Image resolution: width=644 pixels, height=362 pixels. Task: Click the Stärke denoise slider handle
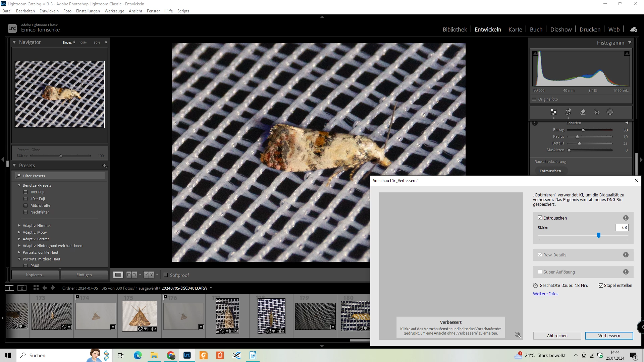pyautogui.click(x=598, y=236)
